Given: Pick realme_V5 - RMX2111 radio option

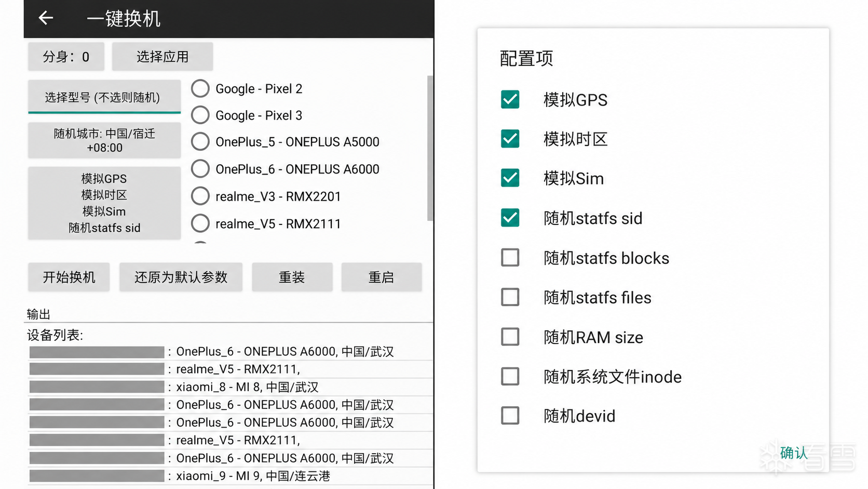Looking at the screenshot, I should click(x=200, y=223).
